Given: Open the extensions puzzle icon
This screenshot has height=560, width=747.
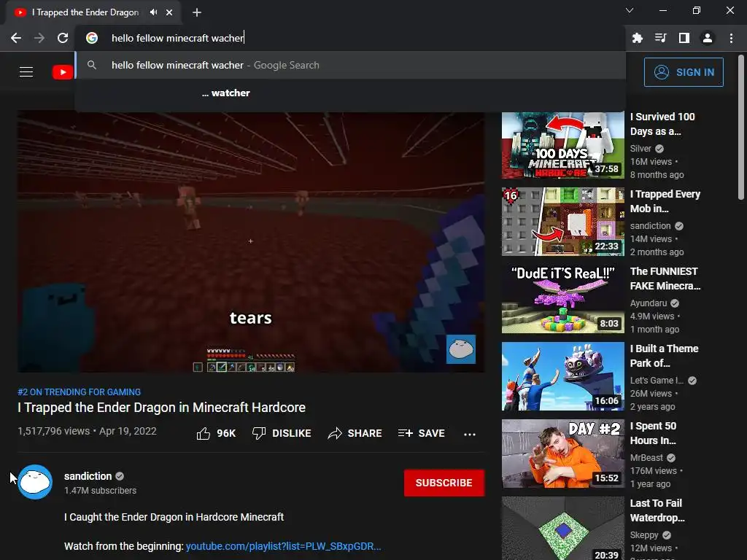Looking at the screenshot, I should click(x=638, y=38).
